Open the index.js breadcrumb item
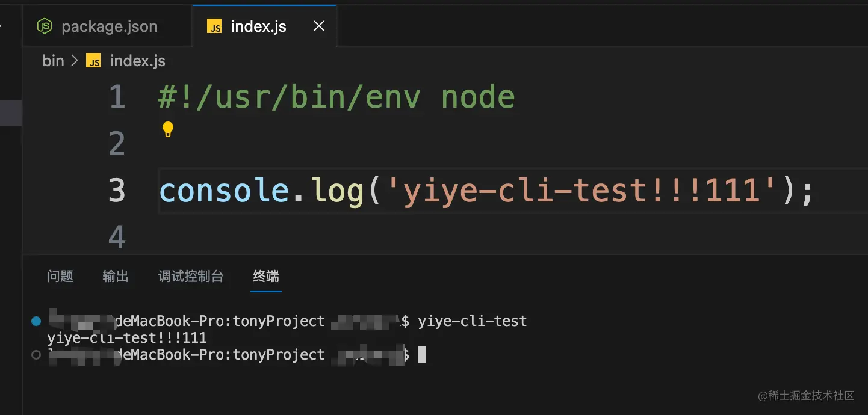868x415 pixels. [x=138, y=61]
